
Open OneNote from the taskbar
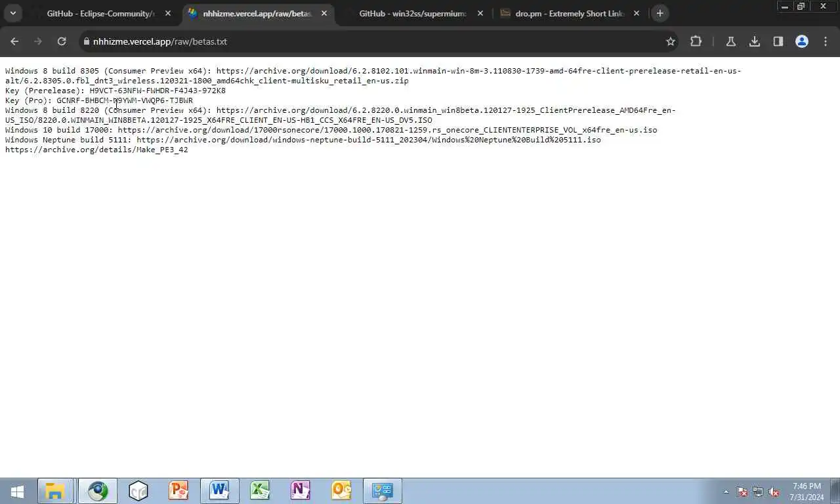pyautogui.click(x=301, y=491)
